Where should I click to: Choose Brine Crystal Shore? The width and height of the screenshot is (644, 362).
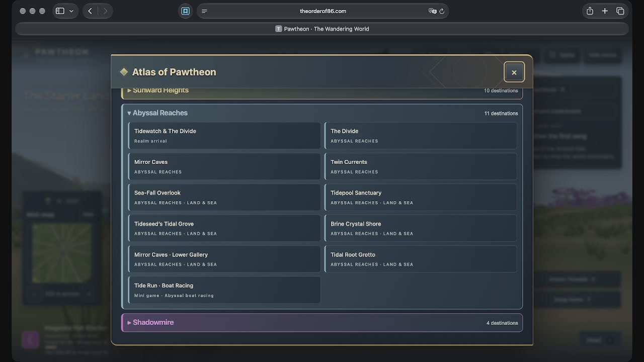click(421, 228)
